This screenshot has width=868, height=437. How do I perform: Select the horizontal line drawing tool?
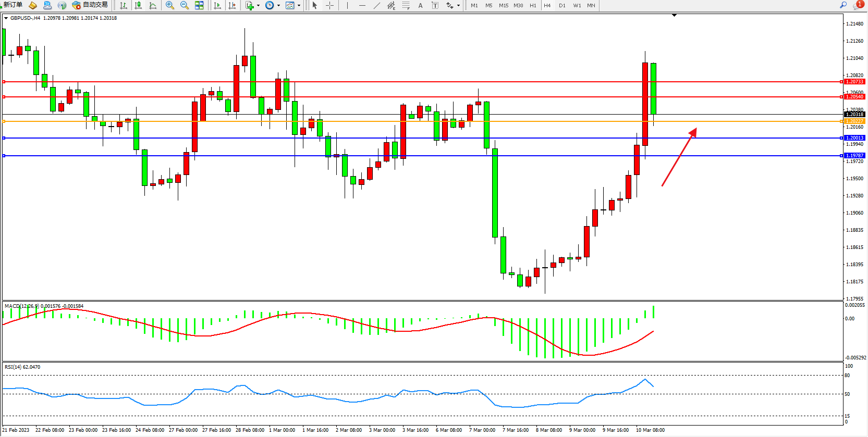click(362, 5)
